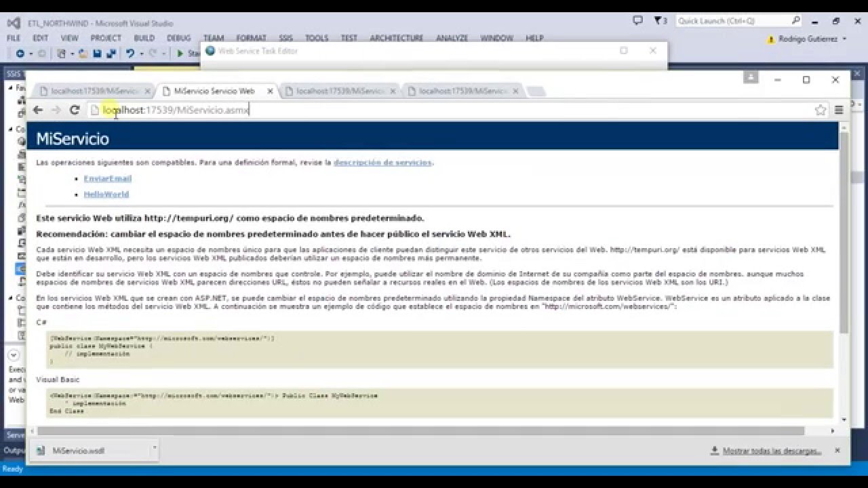Viewport: 868px width, 488px height.
Task: Click the Web Service Task Editor globe icon
Action: tap(210, 51)
